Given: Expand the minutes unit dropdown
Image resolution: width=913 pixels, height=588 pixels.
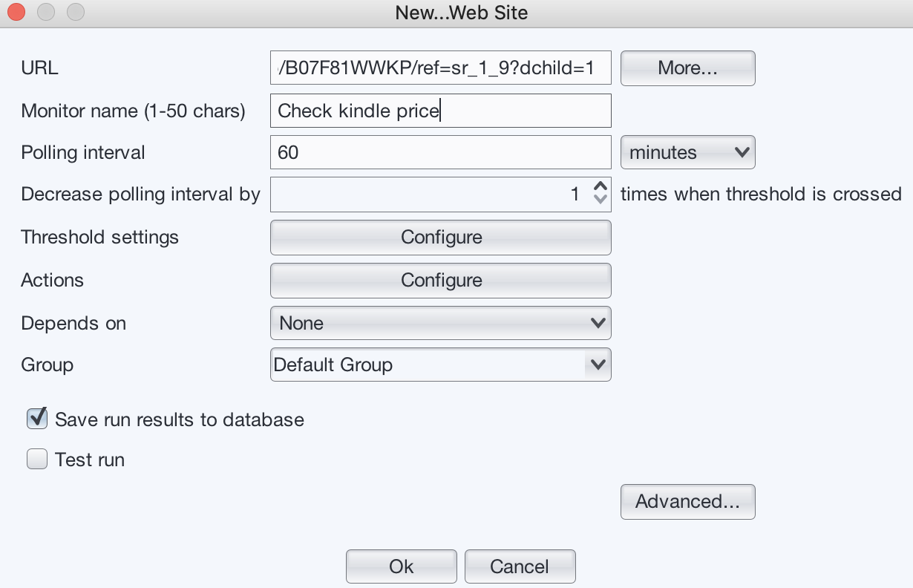Looking at the screenshot, I should (687, 152).
